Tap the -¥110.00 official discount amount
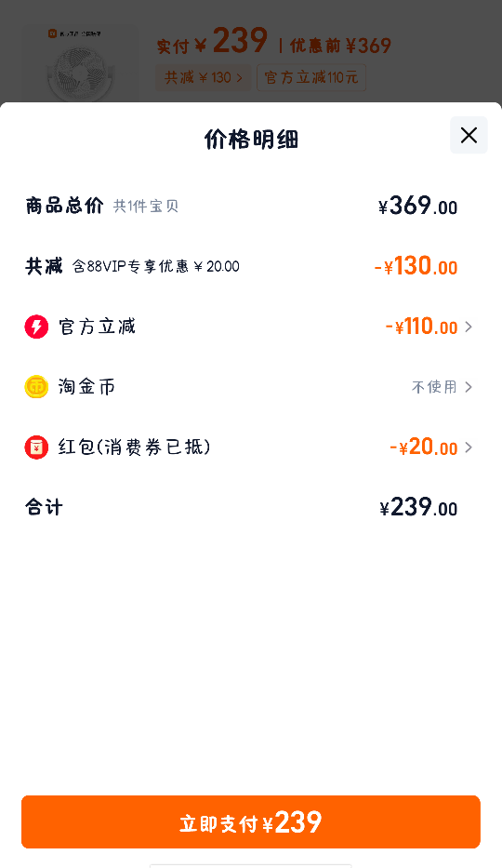502x868 pixels. 422,327
